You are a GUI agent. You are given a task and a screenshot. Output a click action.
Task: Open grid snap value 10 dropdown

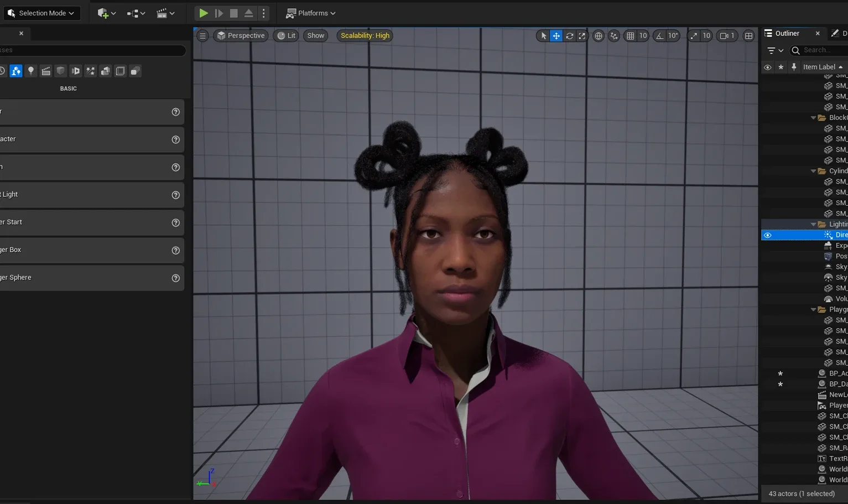click(643, 35)
